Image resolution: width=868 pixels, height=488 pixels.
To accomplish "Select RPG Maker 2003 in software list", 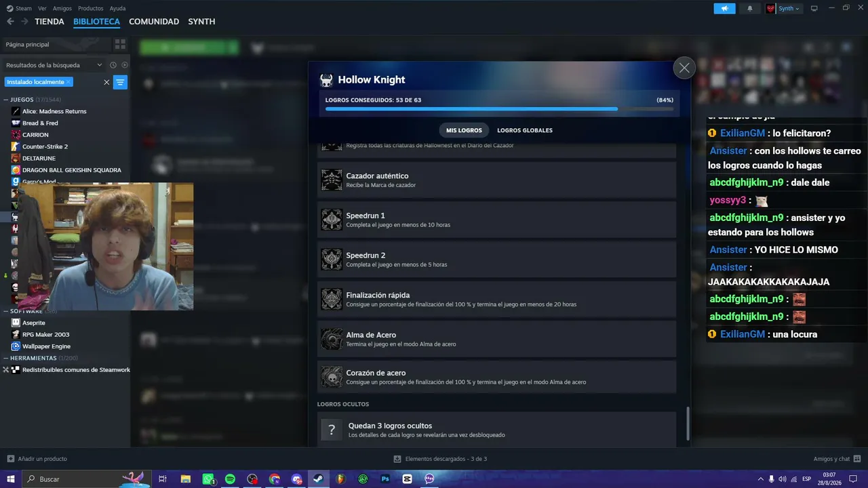I will [x=45, y=335].
